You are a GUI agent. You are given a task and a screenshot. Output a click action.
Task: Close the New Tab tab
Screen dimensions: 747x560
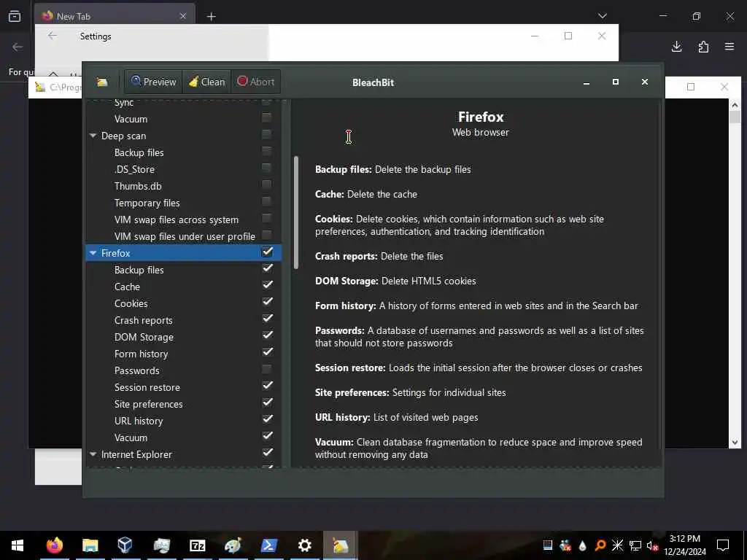coord(183,16)
